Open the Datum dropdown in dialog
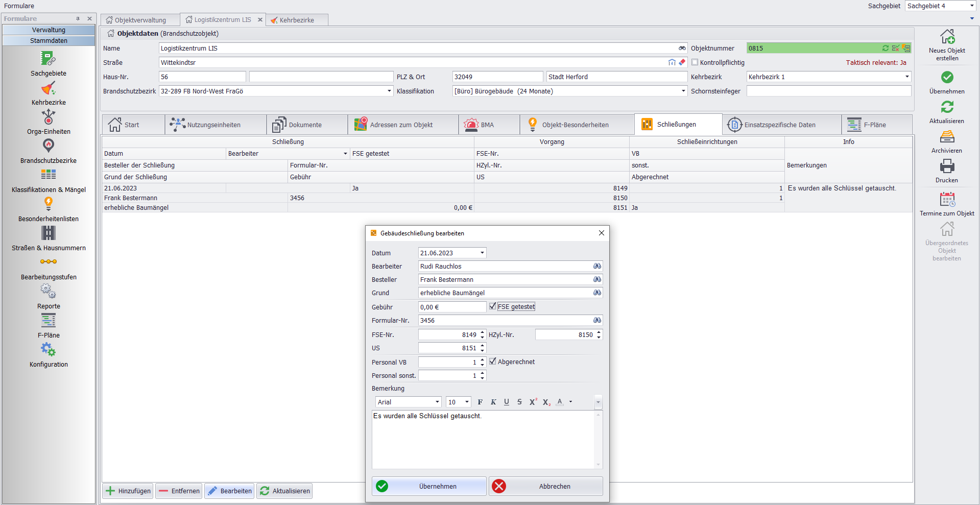 [482, 253]
